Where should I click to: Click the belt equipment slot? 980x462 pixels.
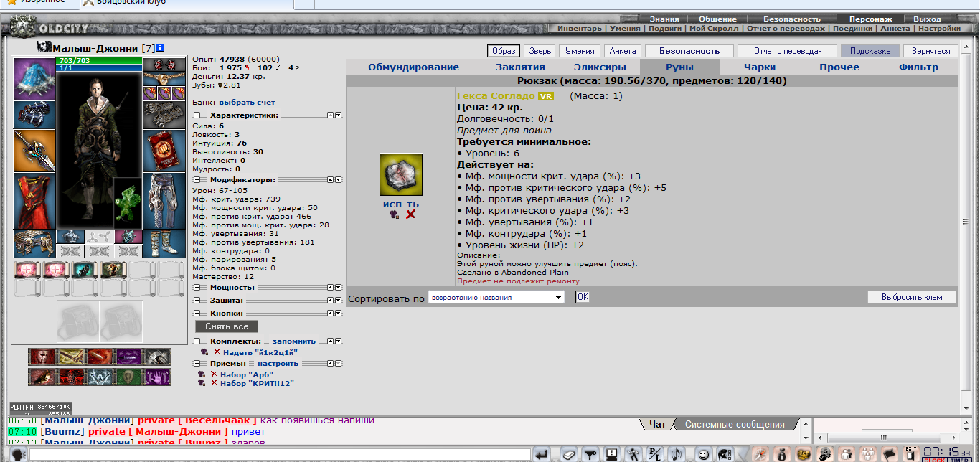pyautogui.click(x=34, y=244)
